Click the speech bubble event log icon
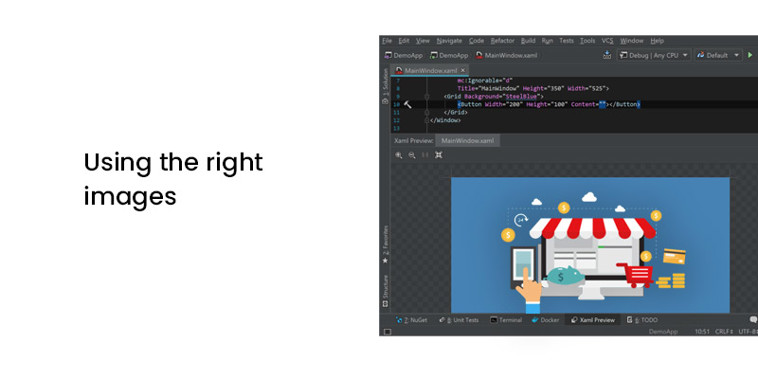Screen dimensions: 758x379 (753, 320)
